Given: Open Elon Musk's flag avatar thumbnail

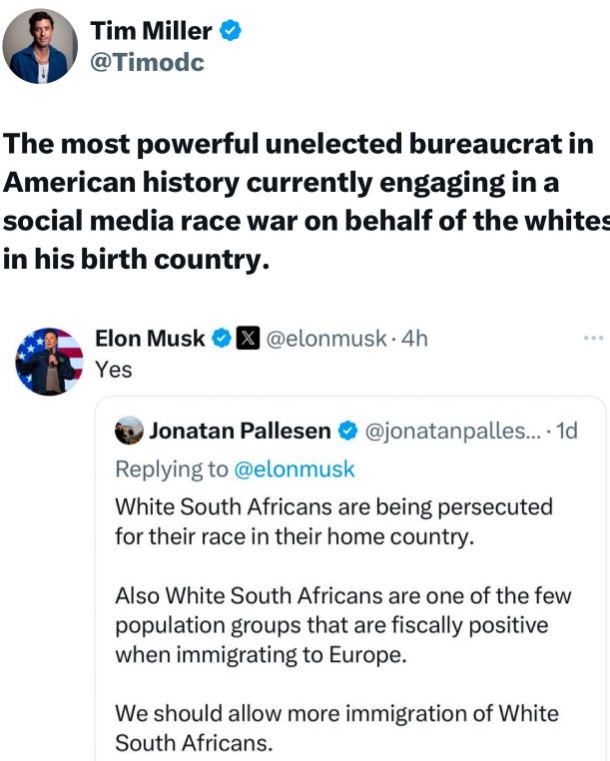Looking at the screenshot, I should pyautogui.click(x=50, y=361).
